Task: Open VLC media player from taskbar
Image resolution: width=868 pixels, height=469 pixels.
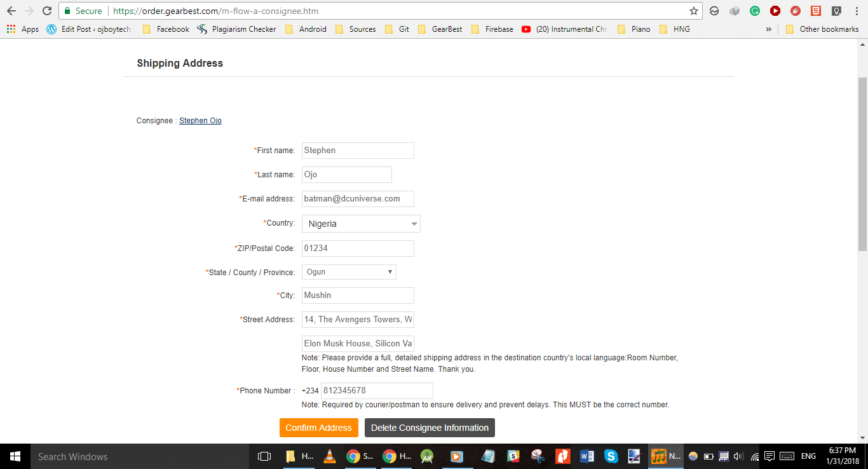Action: (x=329, y=456)
